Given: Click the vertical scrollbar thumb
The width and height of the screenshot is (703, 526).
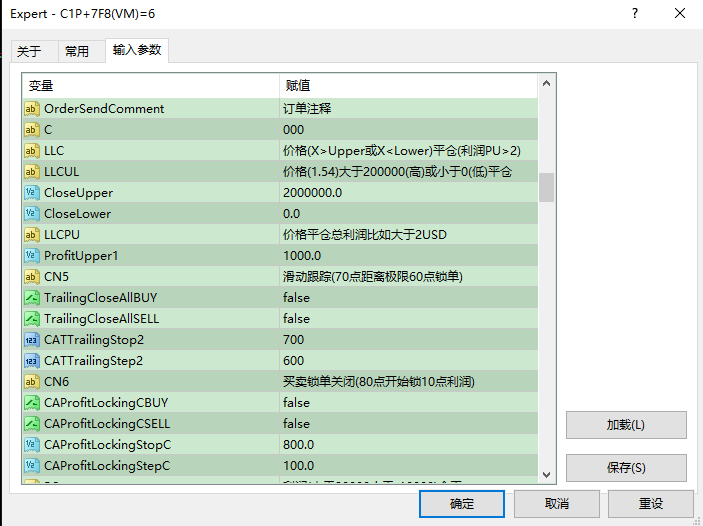Looking at the screenshot, I should click(x=546, y=187).
